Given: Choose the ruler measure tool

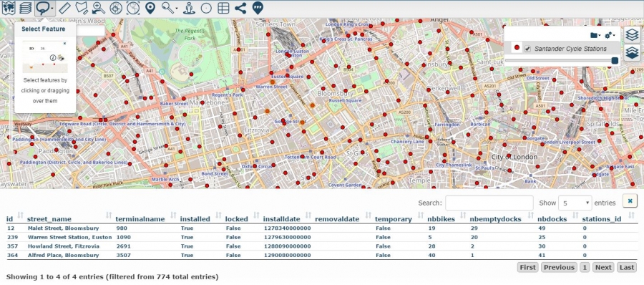Looking at the screenshot, I should click(x=65, y=8).
